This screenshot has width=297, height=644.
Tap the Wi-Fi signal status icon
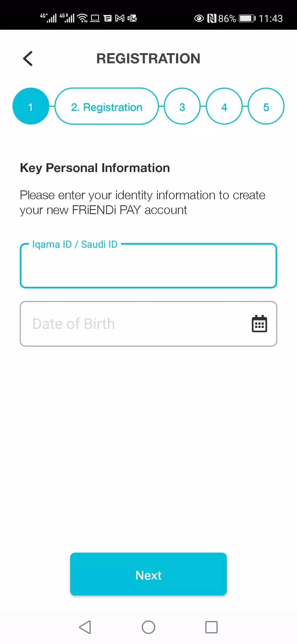click(x=82, y=18)
